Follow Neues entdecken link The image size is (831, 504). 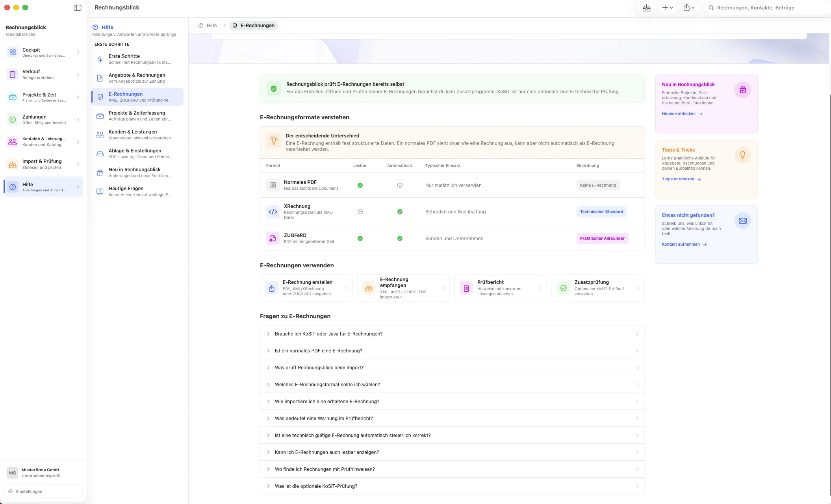(682, 114)
